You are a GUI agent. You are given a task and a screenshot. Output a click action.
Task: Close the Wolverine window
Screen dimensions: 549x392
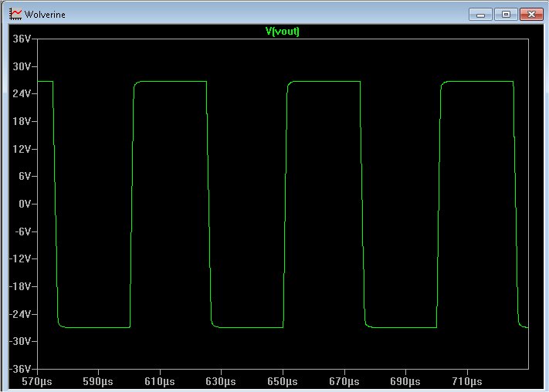tap(531, 15)
